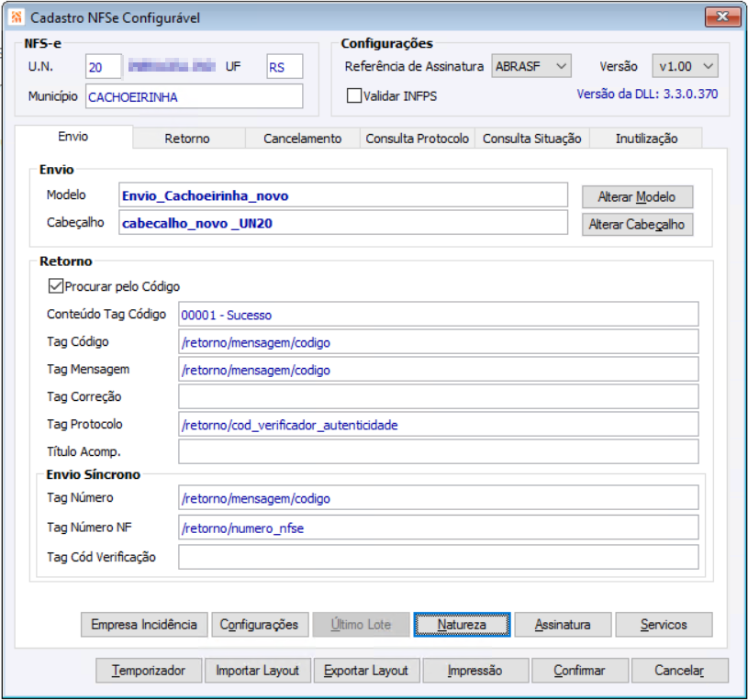Confirm with the Confirmar button

coord(580,671)
